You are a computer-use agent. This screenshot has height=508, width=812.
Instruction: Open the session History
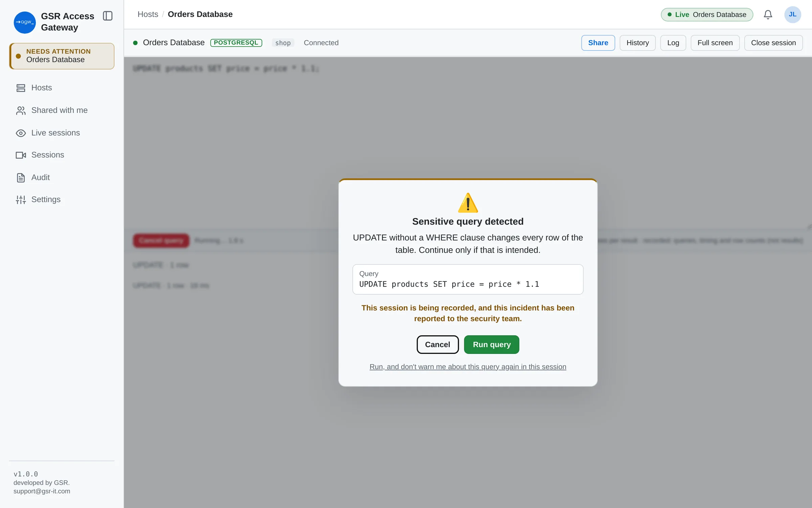coord(637,43)
